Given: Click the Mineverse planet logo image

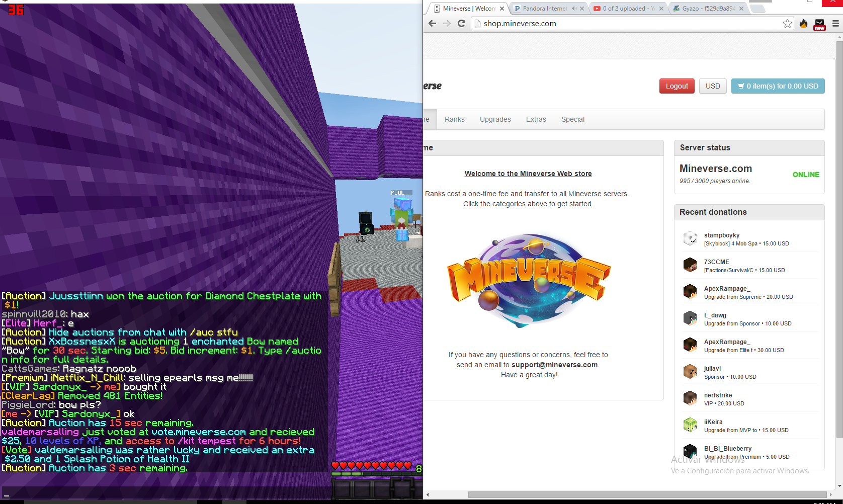Looking at the screenshot, I should [x=529, y=280].
